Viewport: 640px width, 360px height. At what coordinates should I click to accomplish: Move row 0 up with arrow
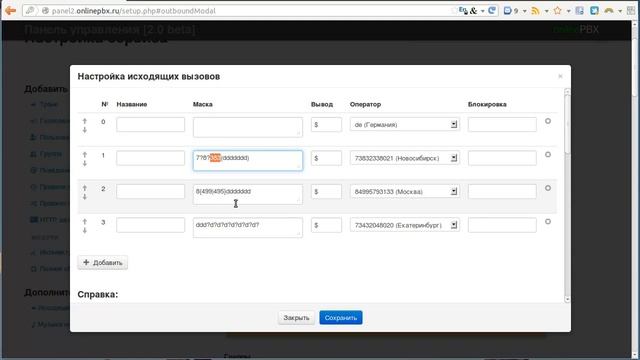pos(84,121)
